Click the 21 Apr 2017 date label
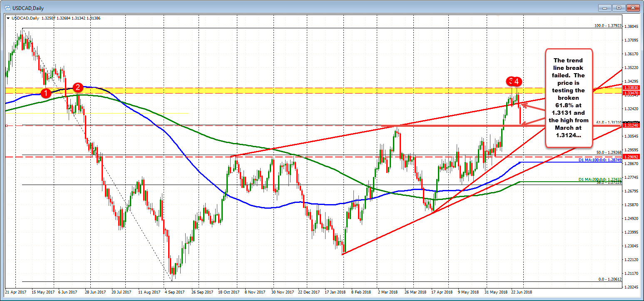Image resolution: width=644 pixels, height=301 pixels. click(x=16, y=292)
